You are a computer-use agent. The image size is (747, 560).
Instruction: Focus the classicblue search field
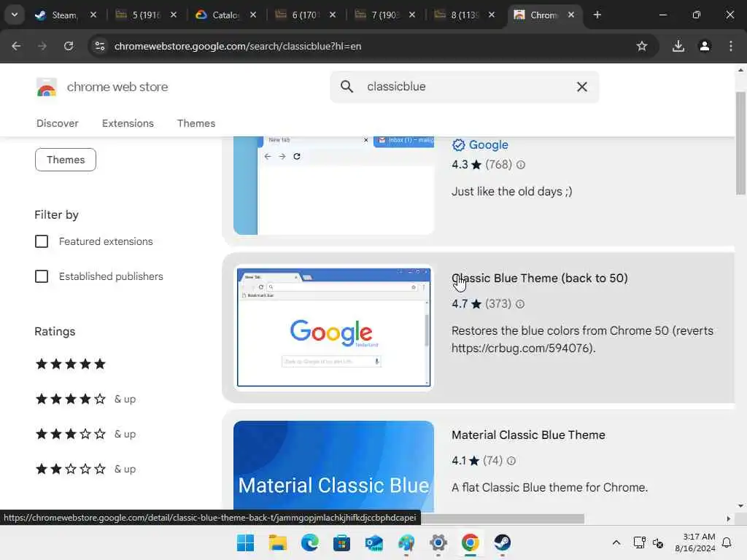click(x=465, y=87)
